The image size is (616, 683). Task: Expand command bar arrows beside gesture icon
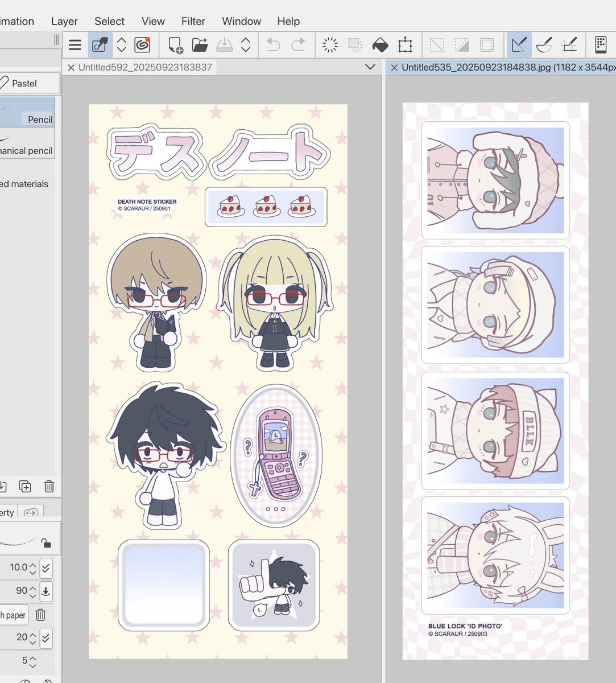(x=121, y=45)
